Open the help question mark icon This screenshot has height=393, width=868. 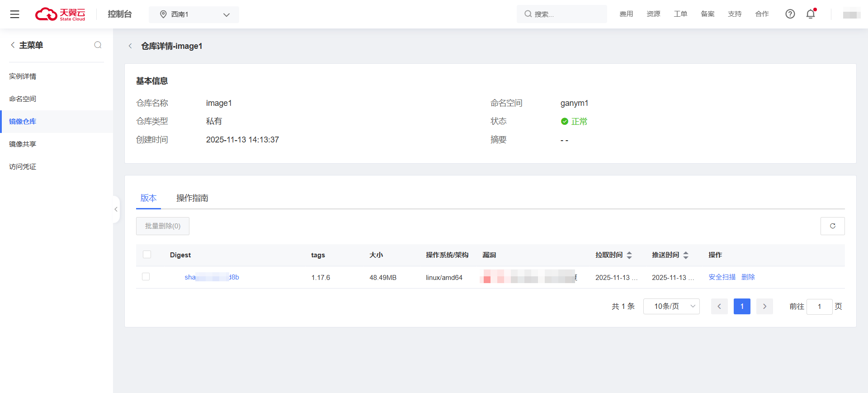tap(790, 14)
